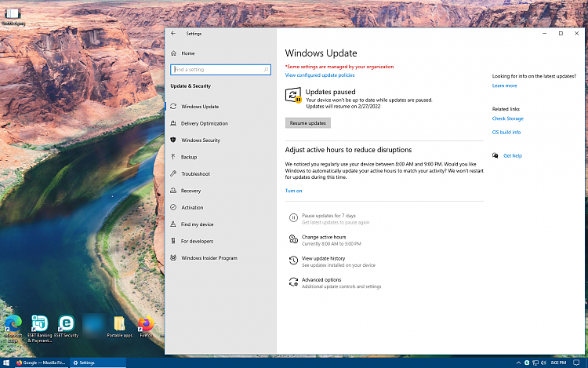This screenshot has width=588, height=368.
Task: Click inside the Find a setting search box
Action: click(220, 70)
